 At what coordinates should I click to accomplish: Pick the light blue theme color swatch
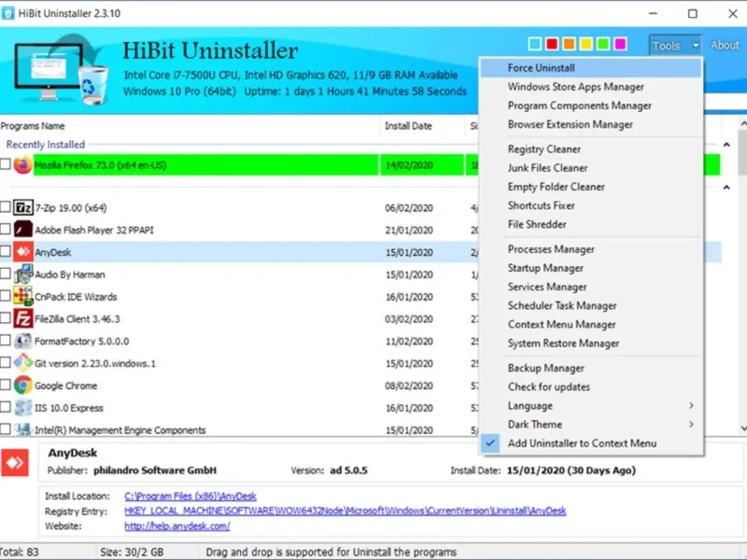[534, 44]
